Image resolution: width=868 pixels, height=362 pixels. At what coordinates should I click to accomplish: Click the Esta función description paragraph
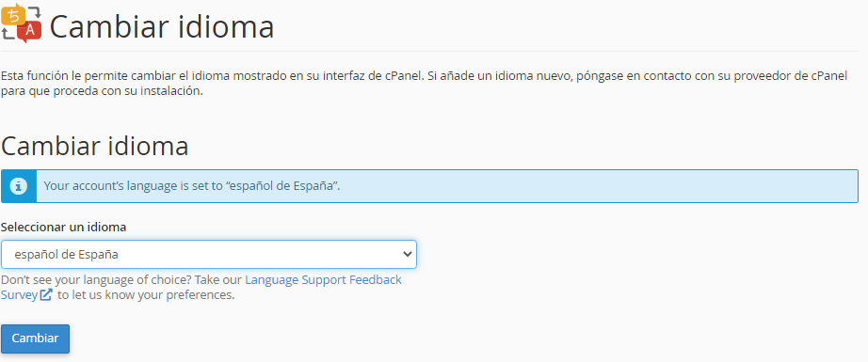coord(424,84)
